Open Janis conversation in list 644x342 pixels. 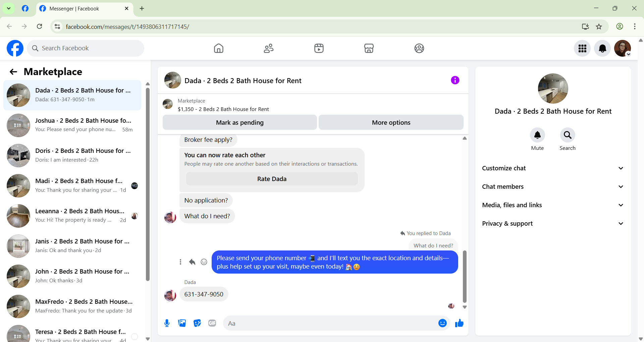click(x=72, y=246)
